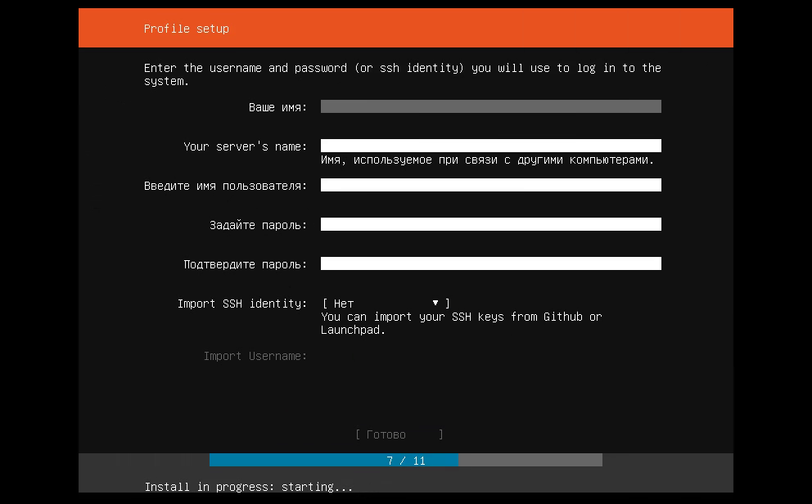Click the "Install in progress: starting..." status text
This screenshot has width=812, height=504.
(x=249, y=487)
